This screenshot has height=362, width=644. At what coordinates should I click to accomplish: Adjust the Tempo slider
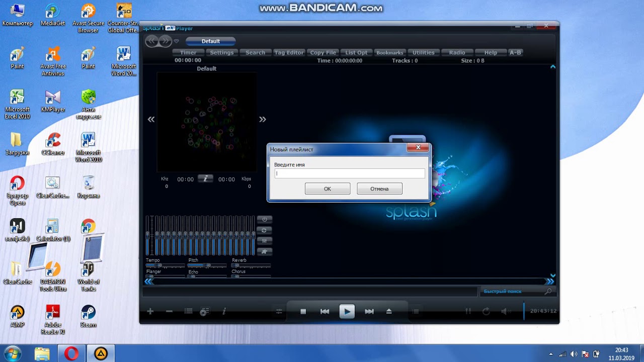click(166, 265)
